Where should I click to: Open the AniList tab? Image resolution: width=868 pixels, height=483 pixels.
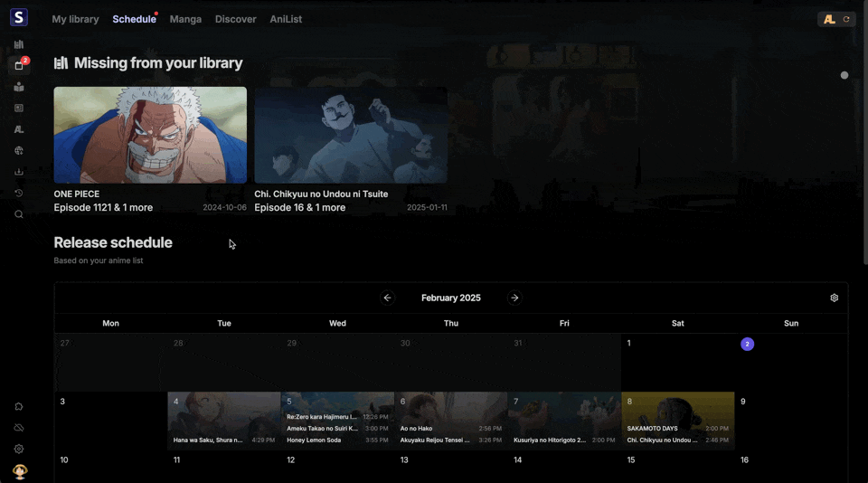tap(286, 19)
